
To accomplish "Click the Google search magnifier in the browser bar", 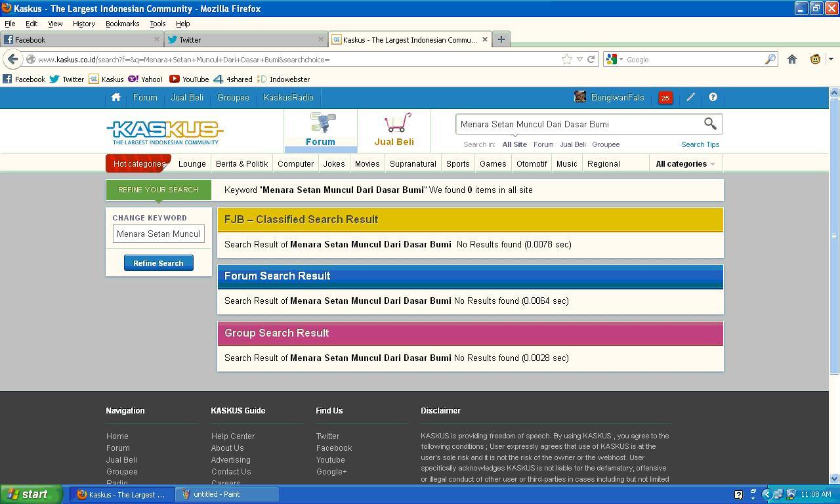I will coord(770,59).
